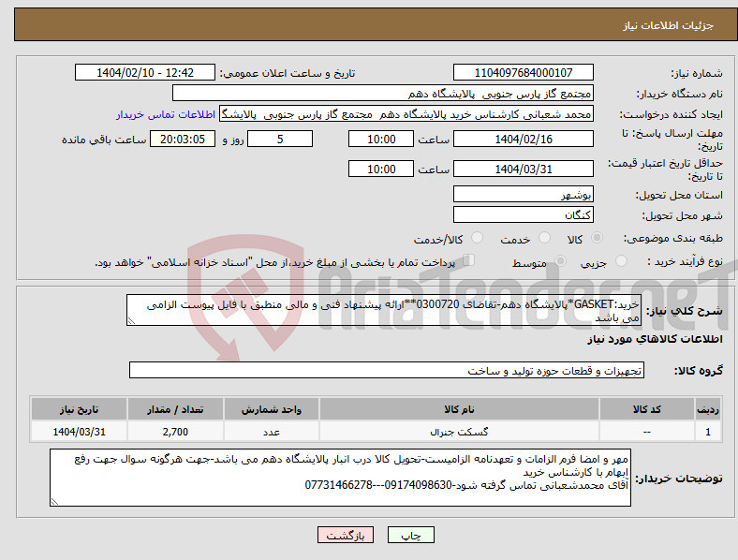
Task: Click the price validity date 1404/03/31 field
Action: (524, 169)
